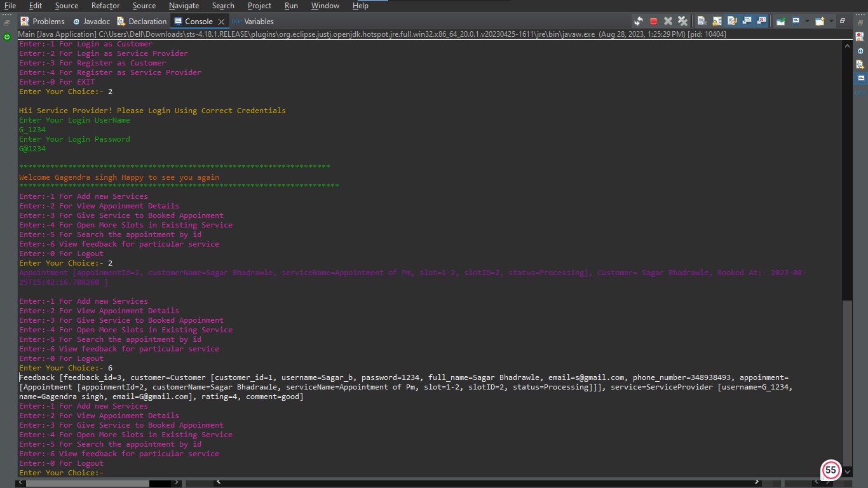Click the entered username "G_1234" line
The height and width of the screenshot is (488, 868).
pyautogui.click(x=32, y=130)
